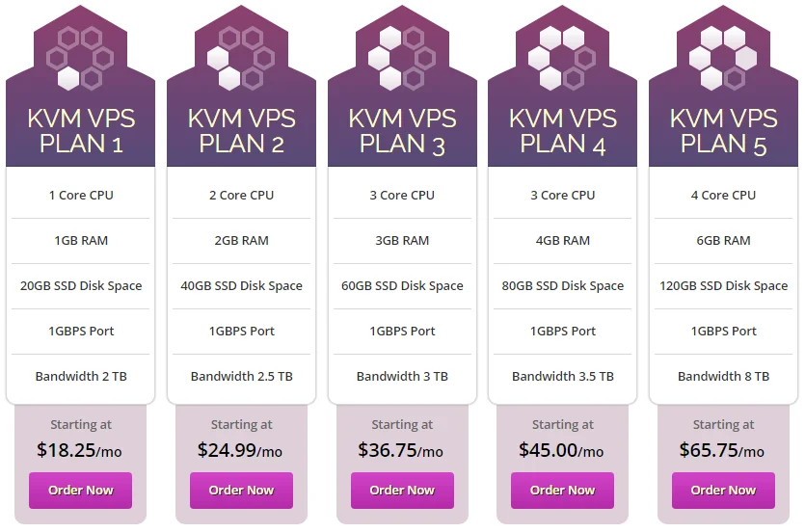Click the KVM VPS Plan 4 hexagon icon
Screen dimensions: 805x532
coord(562,58)
